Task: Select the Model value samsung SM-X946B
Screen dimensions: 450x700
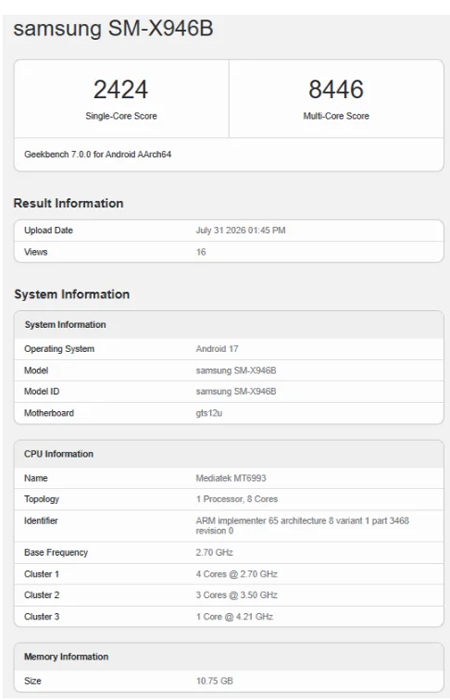Action: coord(236,371)
